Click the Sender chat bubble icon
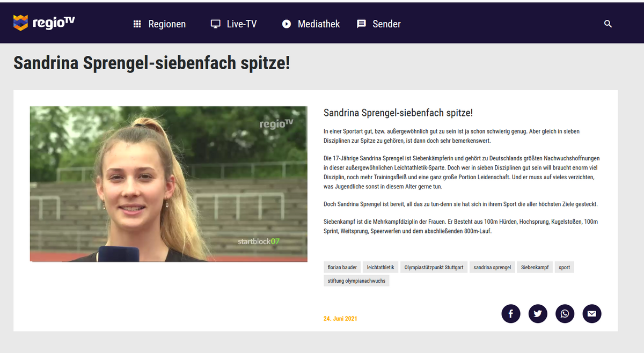The image size is (644, 353). tap(362, 24)
